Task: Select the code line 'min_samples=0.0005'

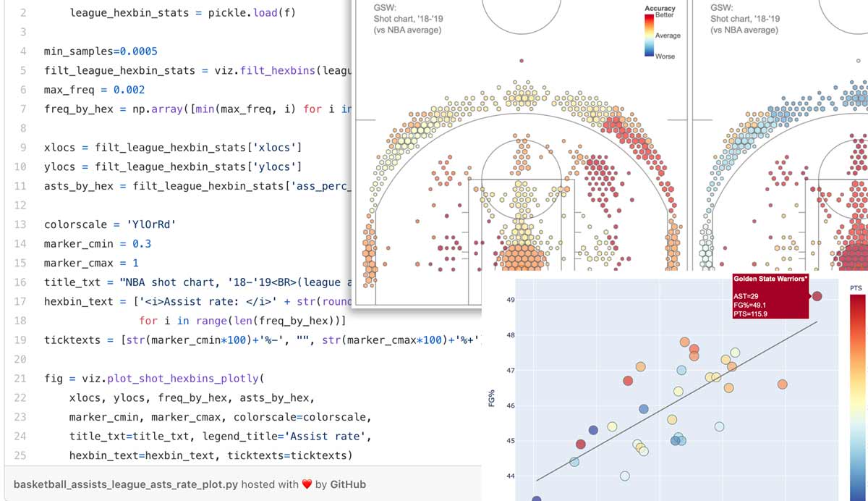Action: point(101,51)
